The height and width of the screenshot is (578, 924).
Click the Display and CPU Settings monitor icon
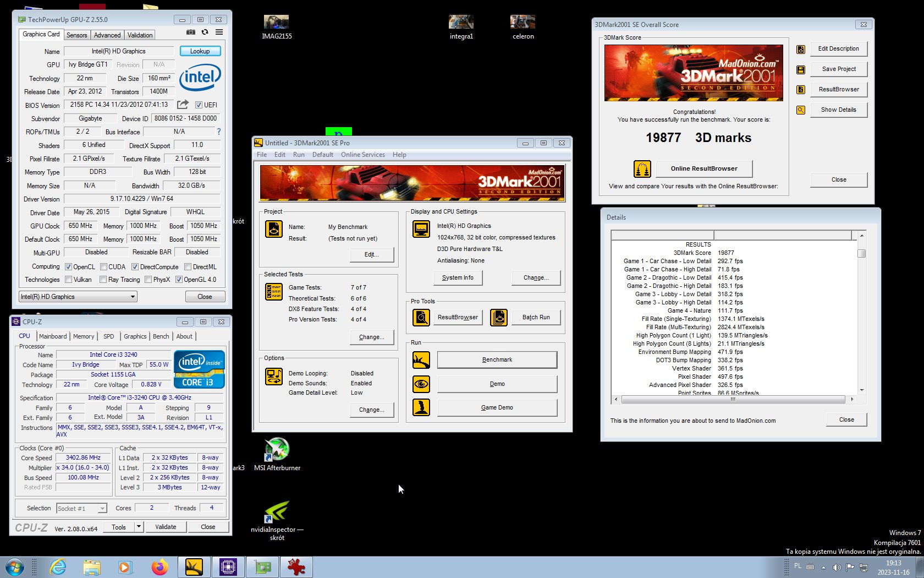[x=421, y=229]
